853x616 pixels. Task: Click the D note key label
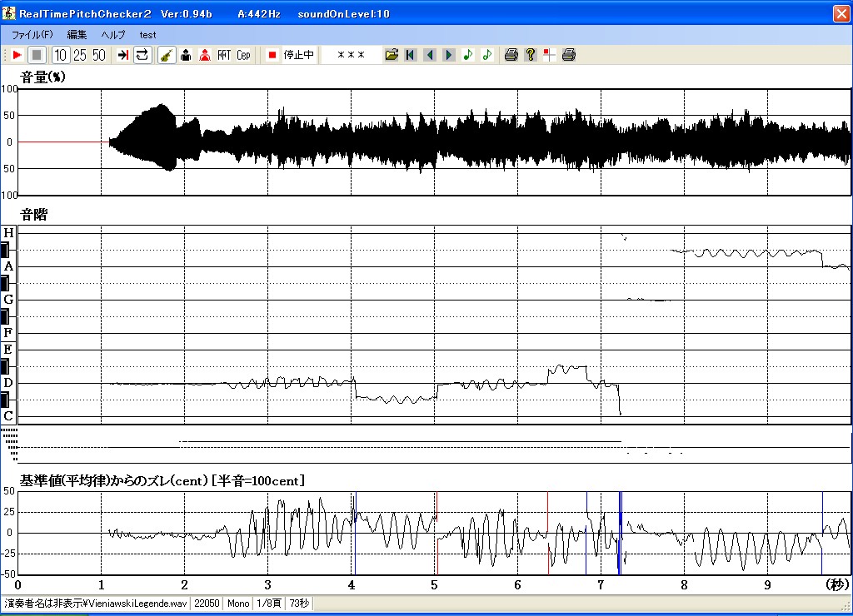click(8, 383)
